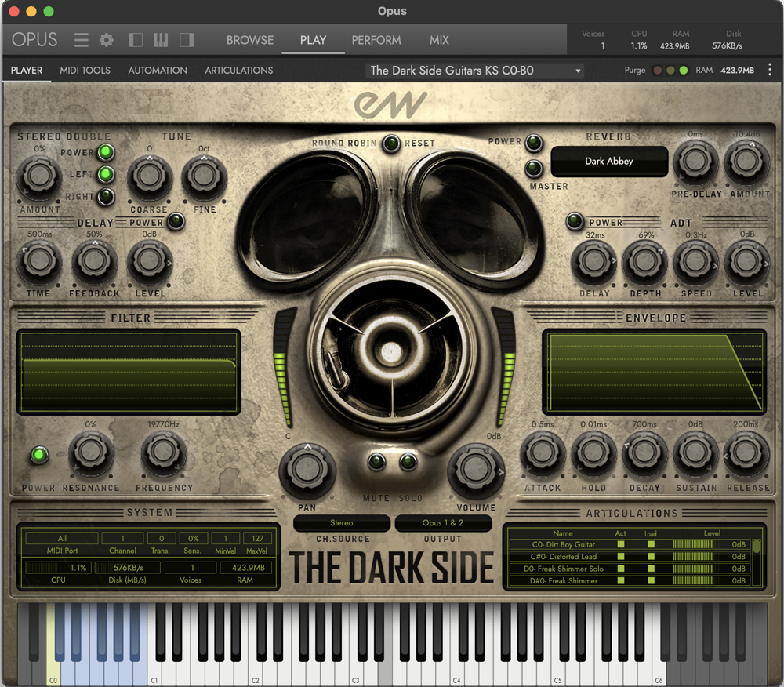Switch to the Browse tab
Viewport: 784px width, 687px height.
click(250, 40)
